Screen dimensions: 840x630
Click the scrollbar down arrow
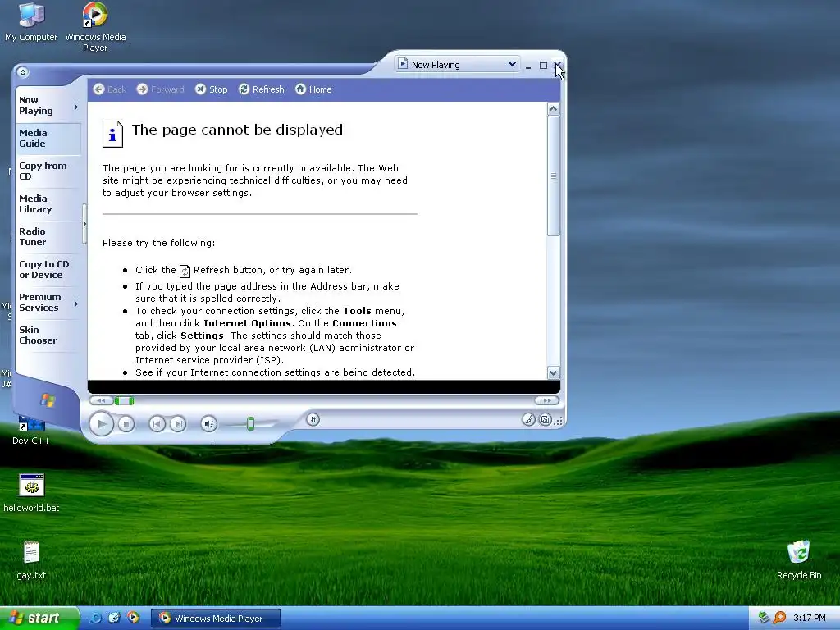pos(554,372)
